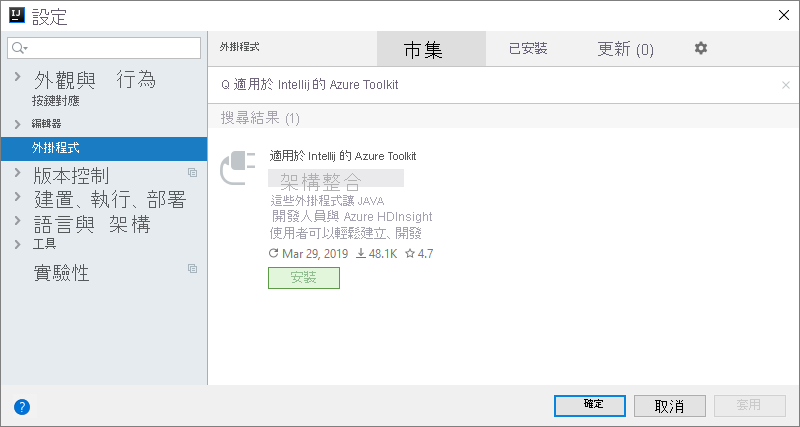Expand the 建置、執行、部署 node

tap(18, 196)
